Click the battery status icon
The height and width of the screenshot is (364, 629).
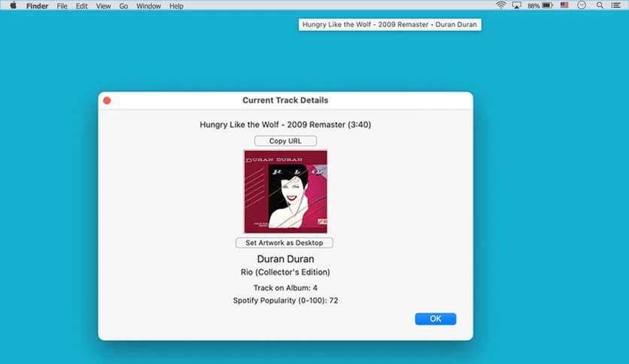[548, 5]
